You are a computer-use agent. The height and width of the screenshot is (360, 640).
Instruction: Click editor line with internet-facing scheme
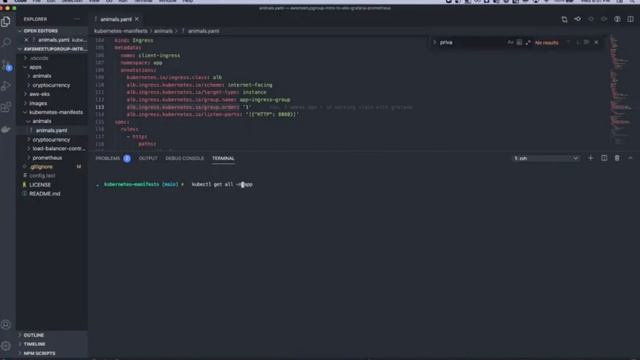[199, 85]
